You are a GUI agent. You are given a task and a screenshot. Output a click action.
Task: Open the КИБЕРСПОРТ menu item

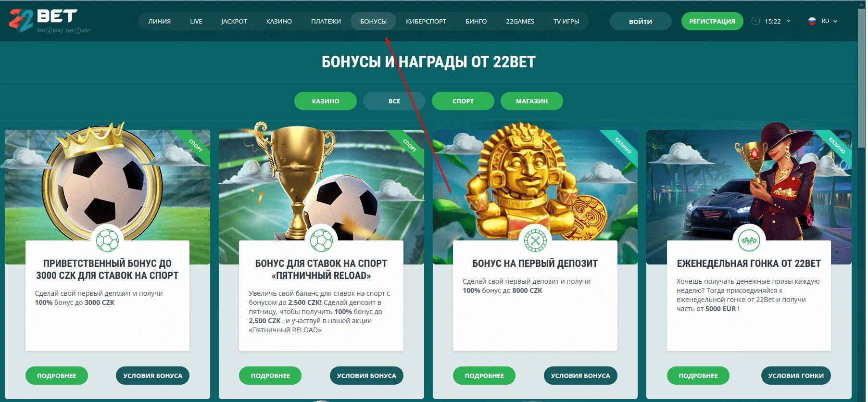[426, 21]
